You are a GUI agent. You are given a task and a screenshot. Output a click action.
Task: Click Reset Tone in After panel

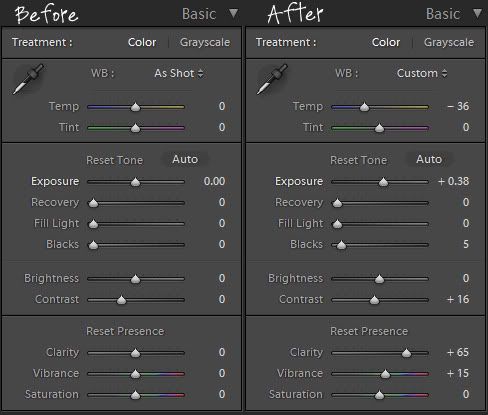click(x=358, y=160)
